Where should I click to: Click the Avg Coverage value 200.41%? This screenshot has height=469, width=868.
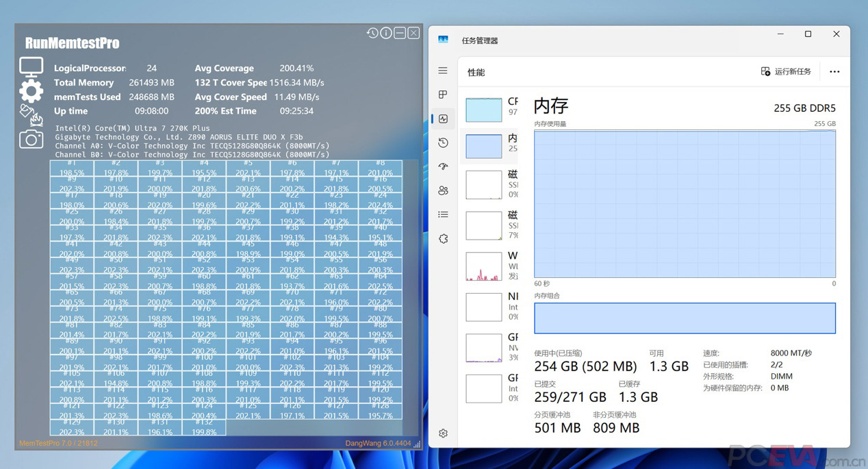point(296,68)
